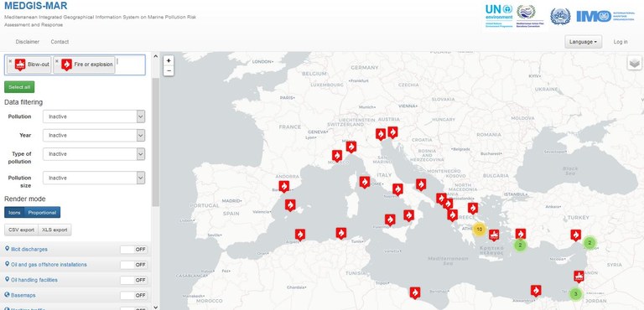Open the Disclaimer menu item
This screenshot has height=310, width=644.
[28, 42]
